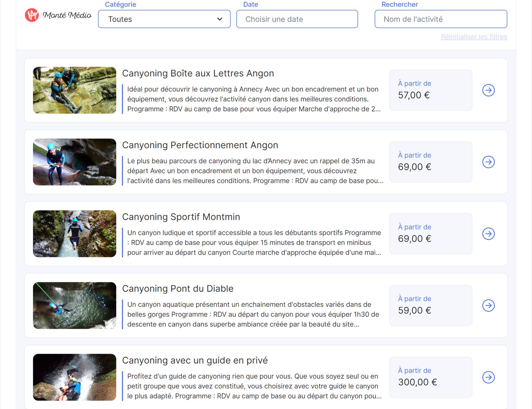Open Canyoning Perfectionnement Angon title

click(x=200, y=145)
